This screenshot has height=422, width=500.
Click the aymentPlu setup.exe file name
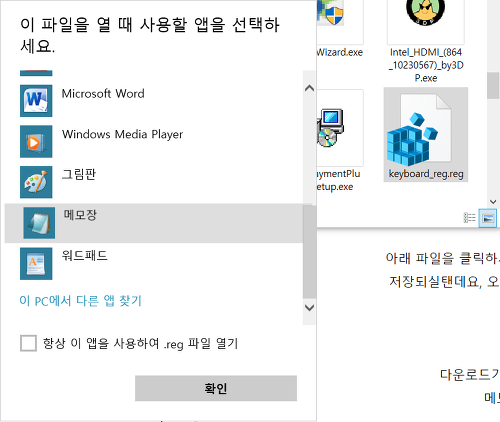pyautogui.click(x=338, y=180)
